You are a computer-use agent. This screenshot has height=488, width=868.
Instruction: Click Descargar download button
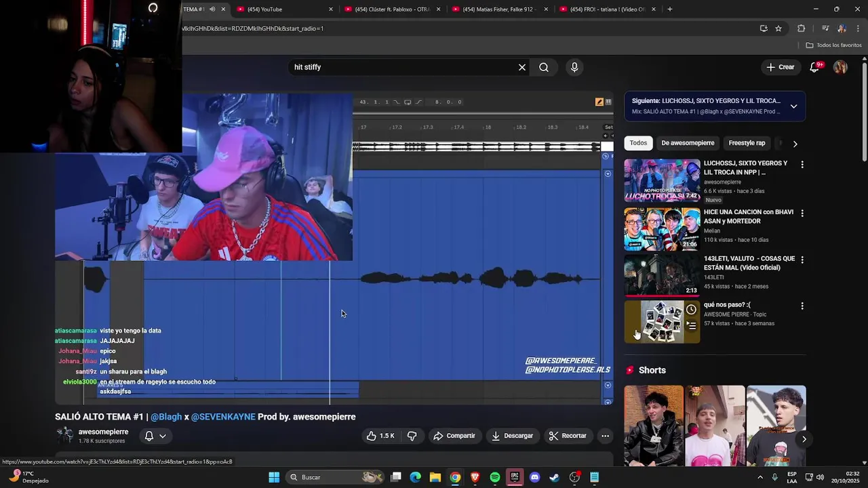pos(512,436)
